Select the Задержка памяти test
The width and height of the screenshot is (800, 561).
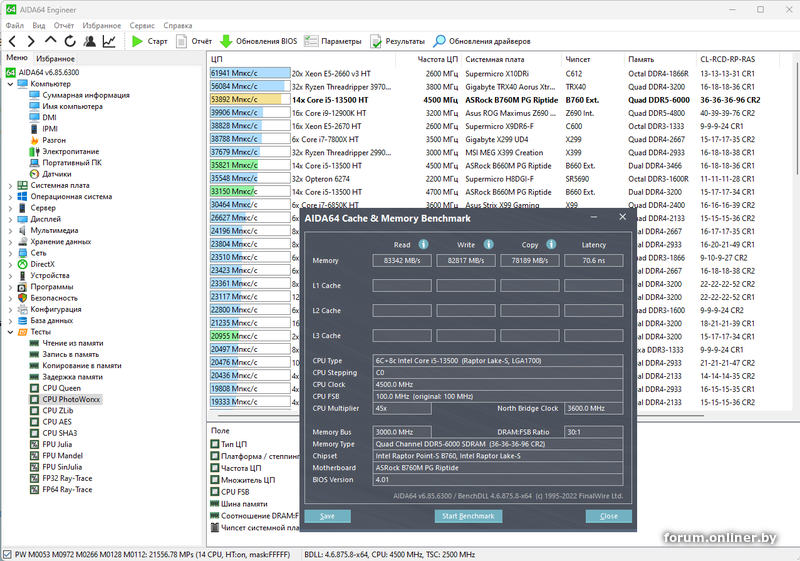tap(72, 377)
